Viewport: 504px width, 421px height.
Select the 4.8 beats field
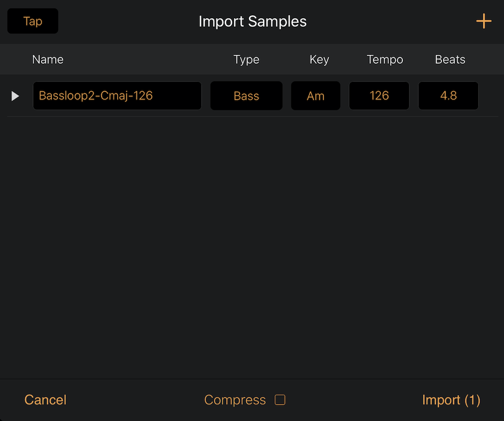point(448,96)
